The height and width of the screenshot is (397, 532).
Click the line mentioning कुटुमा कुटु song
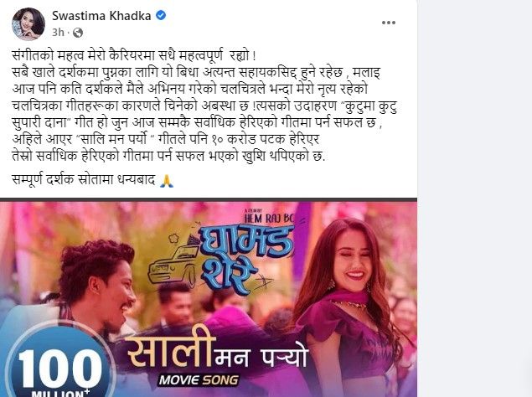(x=204, y=106)
